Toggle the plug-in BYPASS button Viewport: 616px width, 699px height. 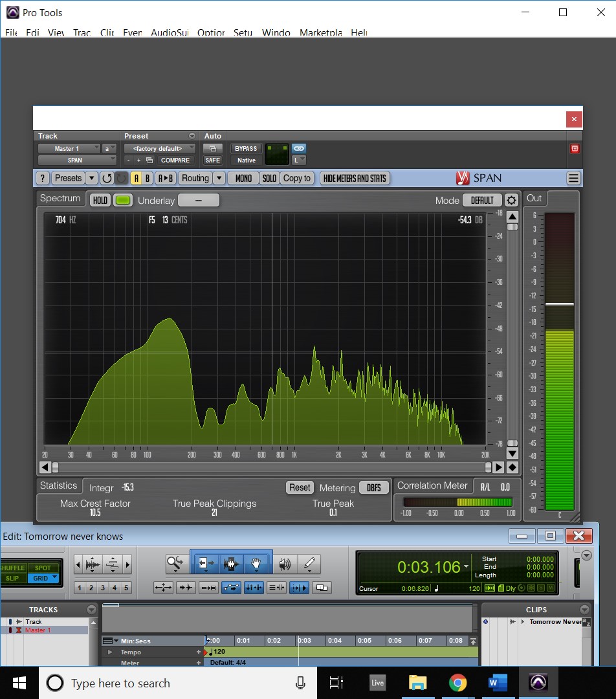click(246, 149)
